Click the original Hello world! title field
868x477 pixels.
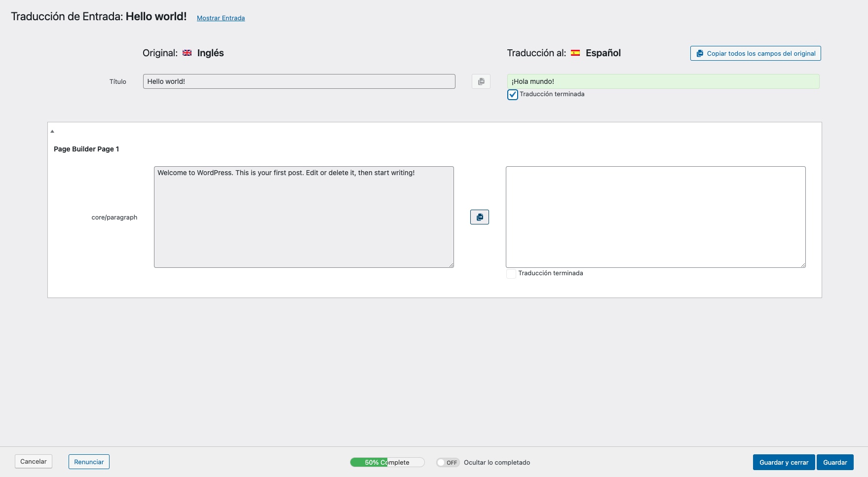tap(299, 81)
